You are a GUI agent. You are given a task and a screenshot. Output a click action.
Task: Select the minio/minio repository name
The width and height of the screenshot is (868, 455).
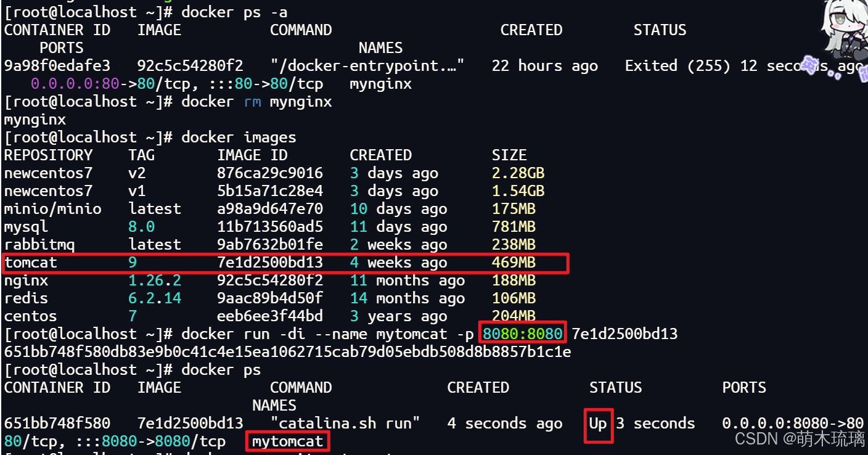tap(53, 209)
